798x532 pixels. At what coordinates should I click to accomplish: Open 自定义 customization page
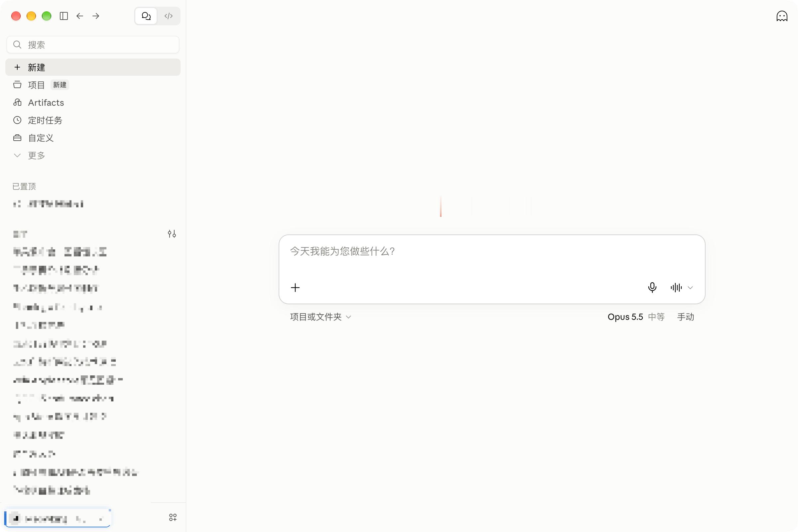(93, 138)
